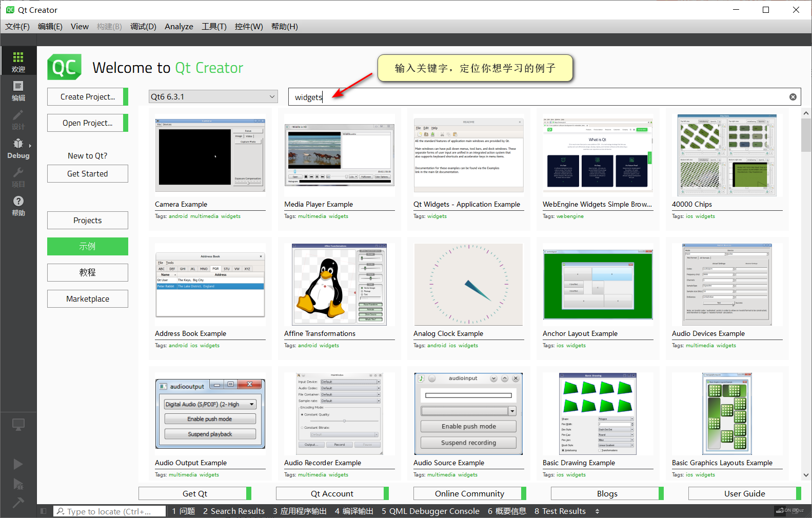Select the 示例 Examples tab

[x=88, y=246]
